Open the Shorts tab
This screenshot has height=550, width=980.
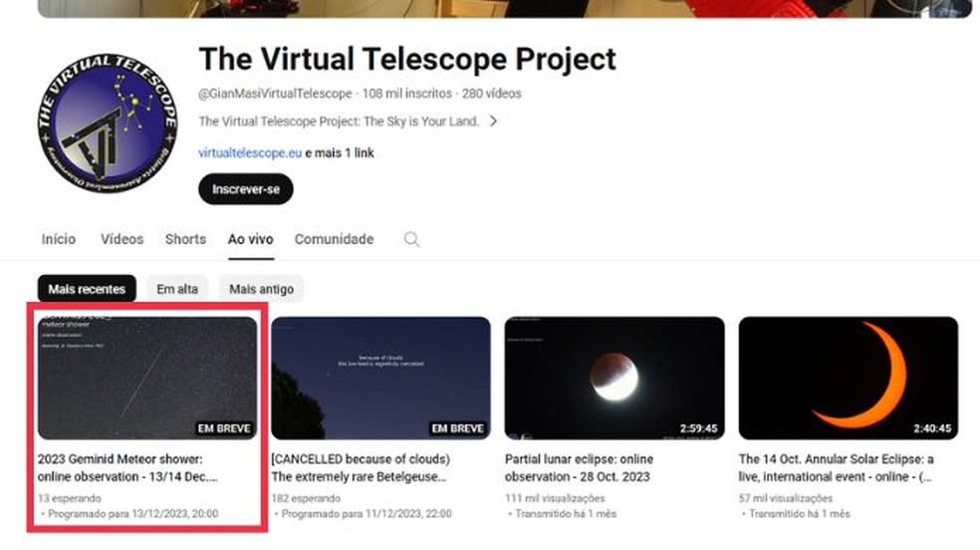(x=185, y=239)
